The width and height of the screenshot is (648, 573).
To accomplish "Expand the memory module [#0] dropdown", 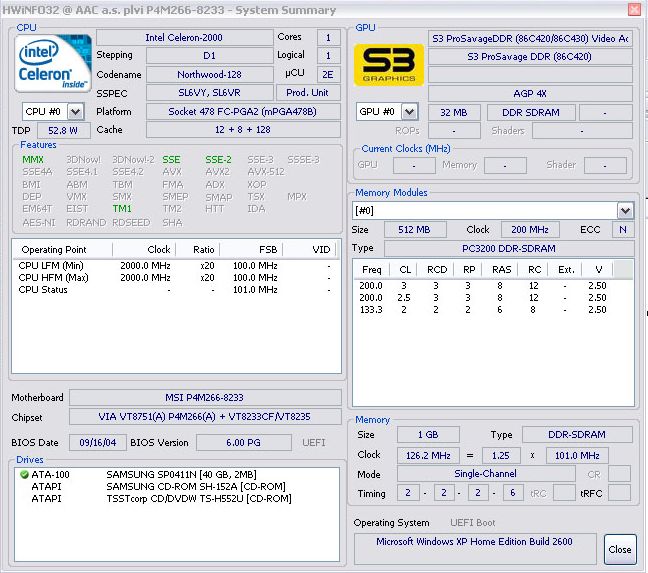I will [x=625, y=210].
